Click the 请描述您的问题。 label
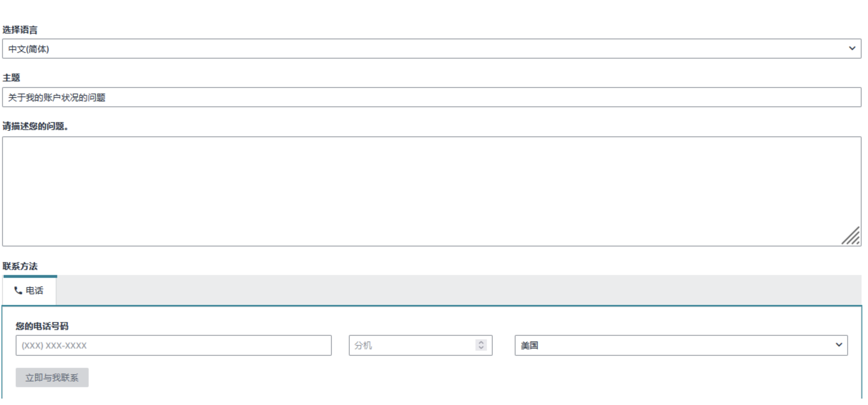The height and width of the screenshot is (405, 868). tap(36, 126)
